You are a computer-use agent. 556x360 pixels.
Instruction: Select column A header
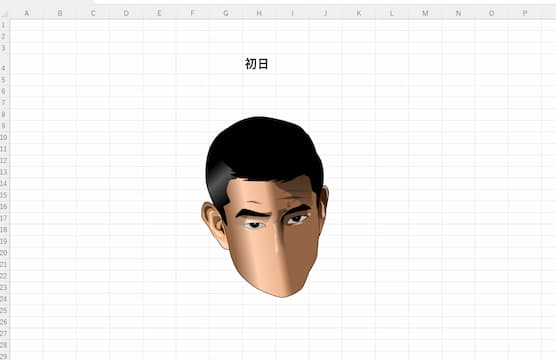tap(27, 13)
